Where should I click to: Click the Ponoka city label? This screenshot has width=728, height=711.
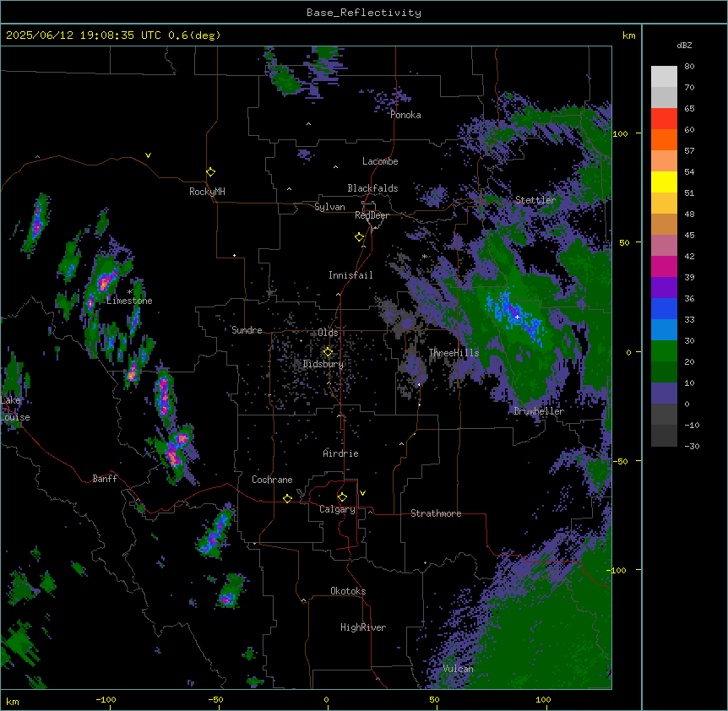pyautogui.click(x=405, y=115)
